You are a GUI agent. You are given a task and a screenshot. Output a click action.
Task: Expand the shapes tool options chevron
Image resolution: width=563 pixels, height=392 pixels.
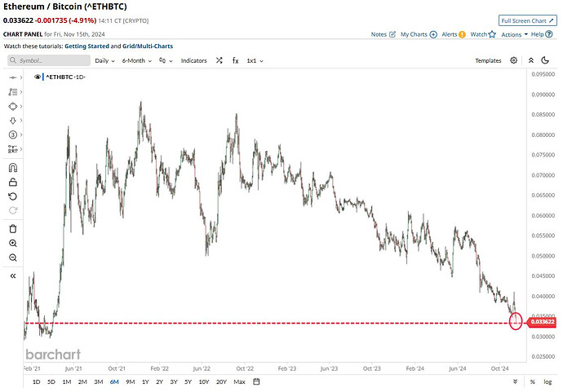21,106
